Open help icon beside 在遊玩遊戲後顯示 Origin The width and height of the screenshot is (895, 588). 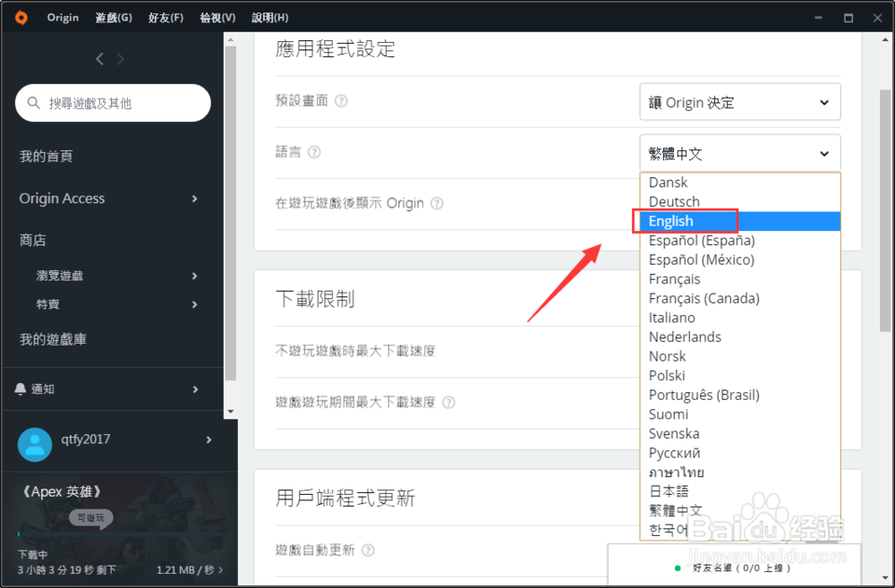pyautogui.click(x=437, y=203)
